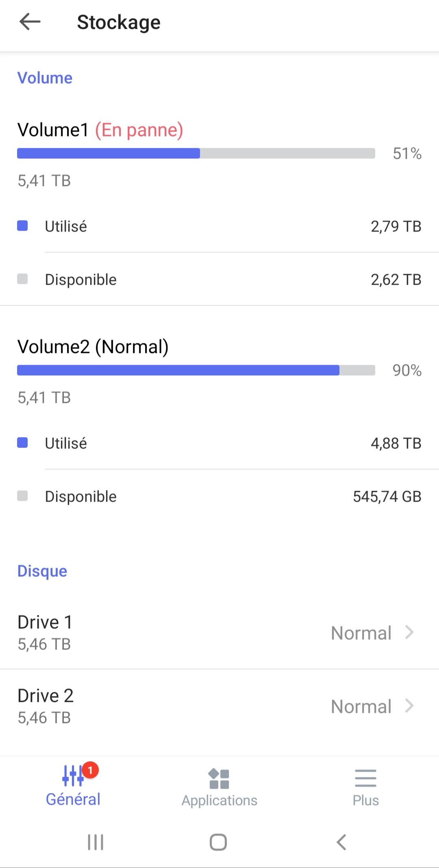Screen dimensions: 439x868
Task: Tap Volume1 Disponible gray legend square
Action: pyautogui.click(x=22, y=279)
